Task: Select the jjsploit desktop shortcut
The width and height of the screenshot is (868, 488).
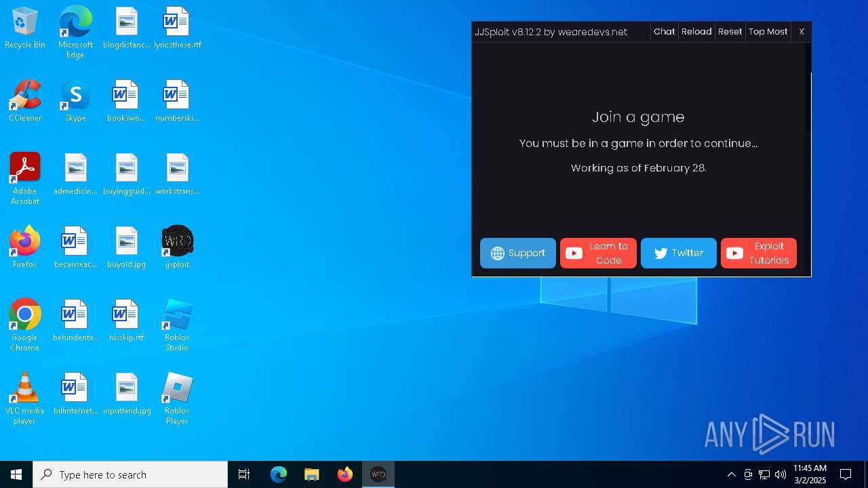Action: pos(177,248)
